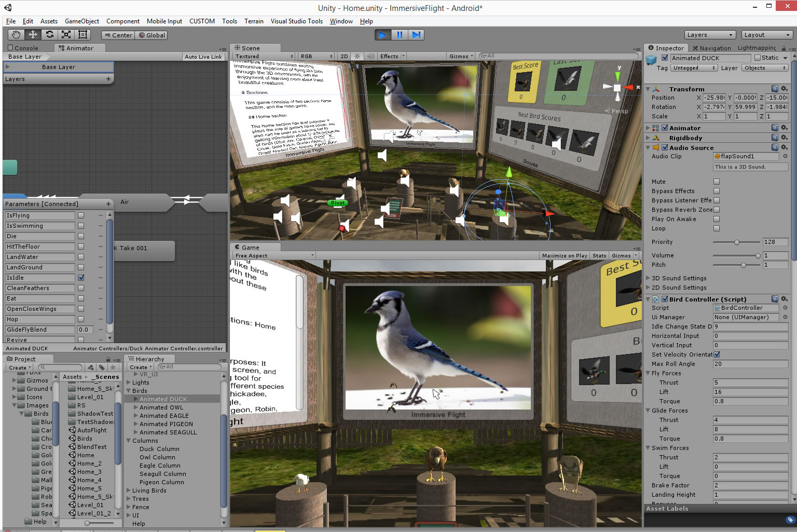Click the asset labels tag icon
This screenshot has width=797, height=532.
(x=790, y=520)
